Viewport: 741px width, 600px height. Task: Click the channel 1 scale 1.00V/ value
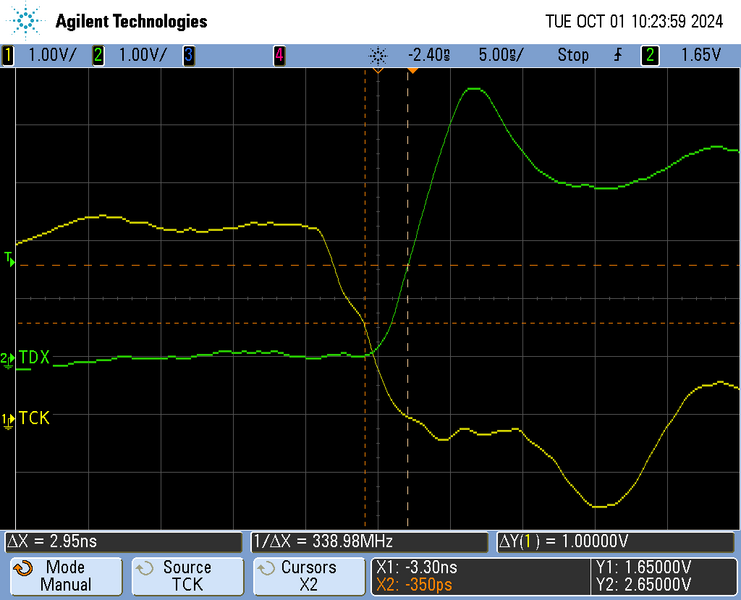(52, 55)
